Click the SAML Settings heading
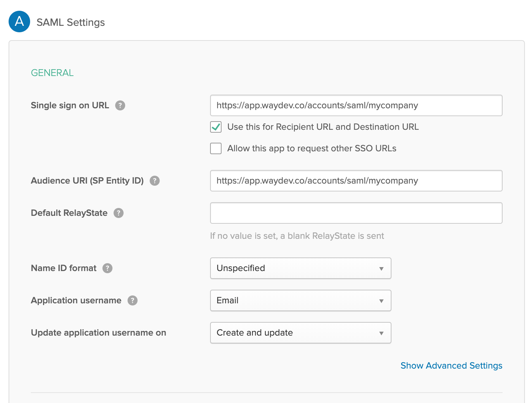The image size is (532, 403). click(x=71, y=22)
